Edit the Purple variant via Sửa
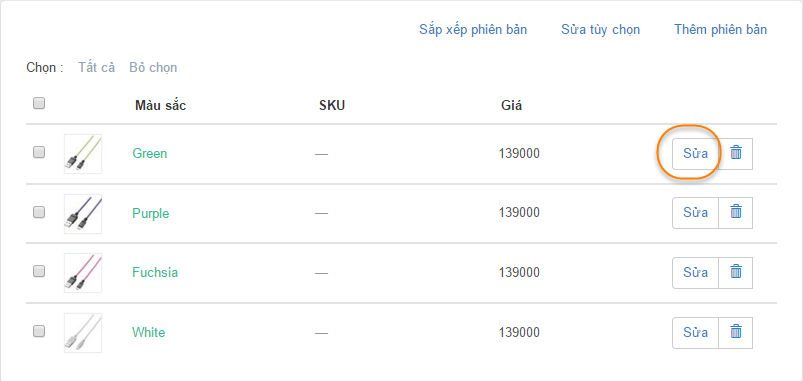This screenshot has width=803, height=381. (x=695, y=213)
